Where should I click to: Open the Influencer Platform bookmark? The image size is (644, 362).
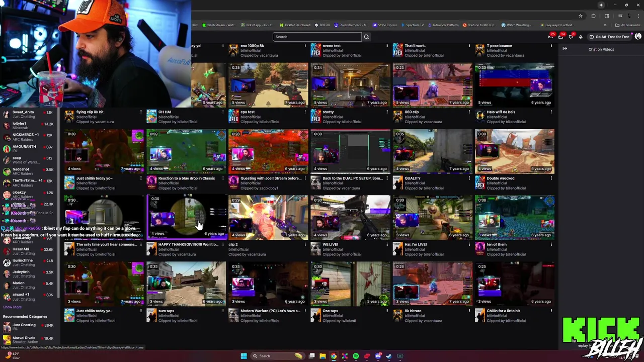coord(443,25)
